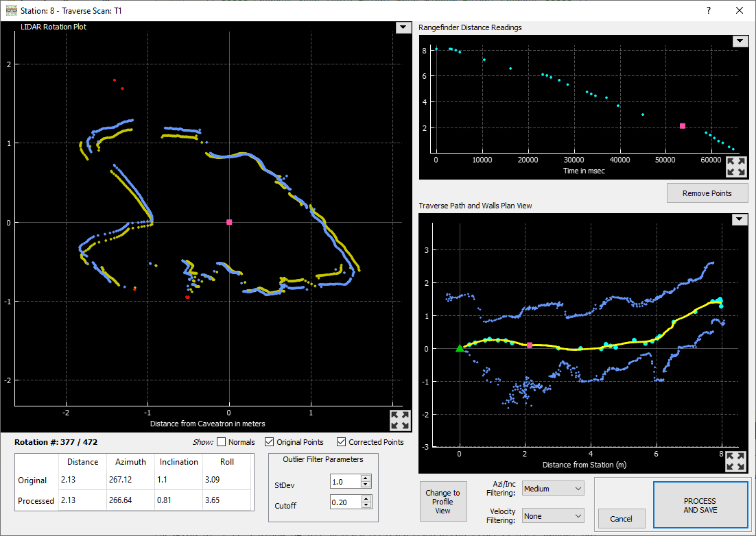Screen dimensions: 756x536
Task: Expand the Rangefinder Distance Readings plot
Action: pyautogui.click(x=735, y=167)
